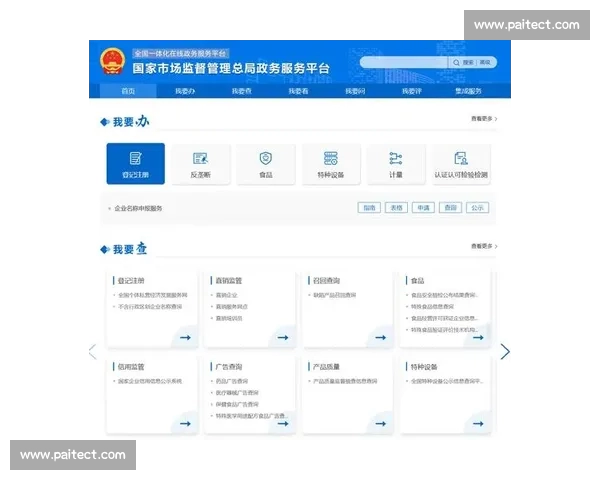
Task: Open 全国特种设备公示信息查询 link
Action: 447,381
